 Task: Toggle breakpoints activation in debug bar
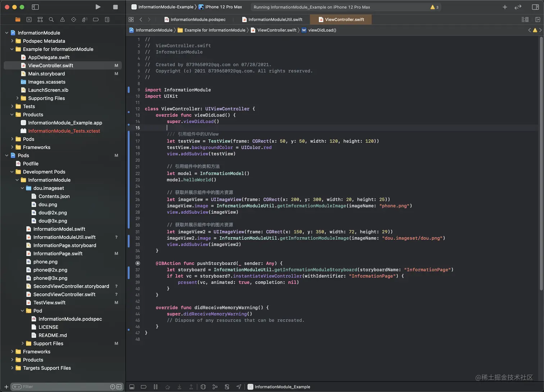click(144, 387)
